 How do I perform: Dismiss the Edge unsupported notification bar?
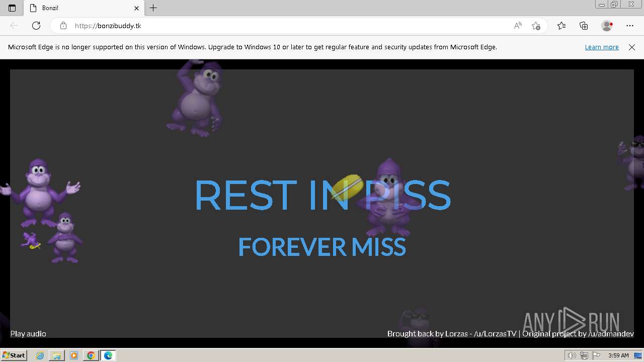[x=632, y=47]
